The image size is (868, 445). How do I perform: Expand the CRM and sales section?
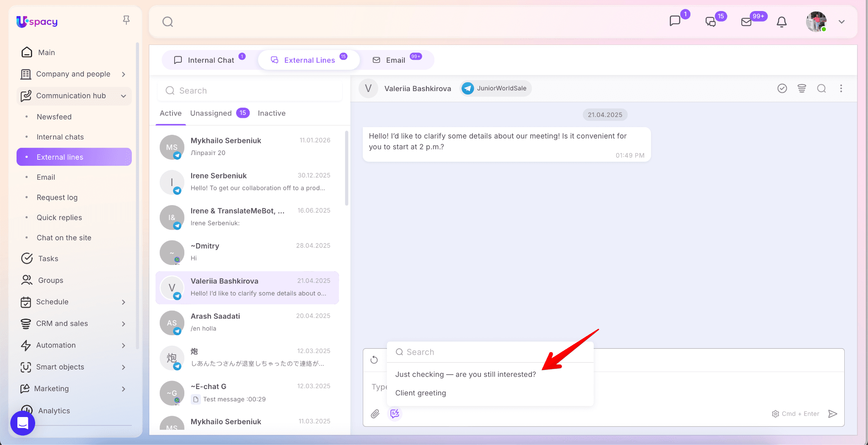(123, 324)
